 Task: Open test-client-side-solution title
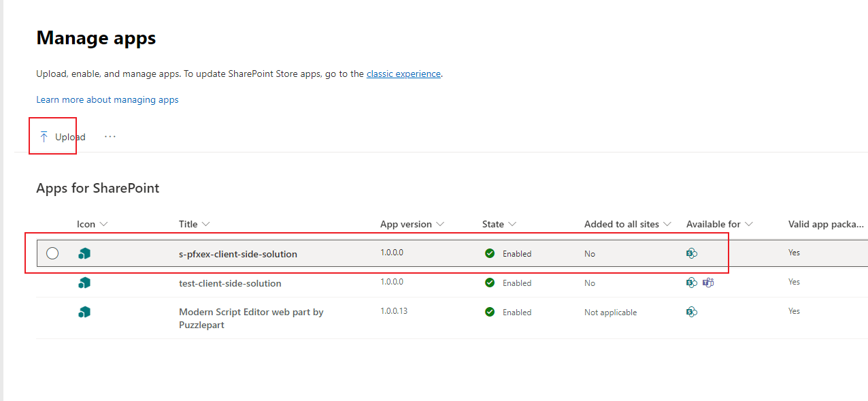pos(230,283)
